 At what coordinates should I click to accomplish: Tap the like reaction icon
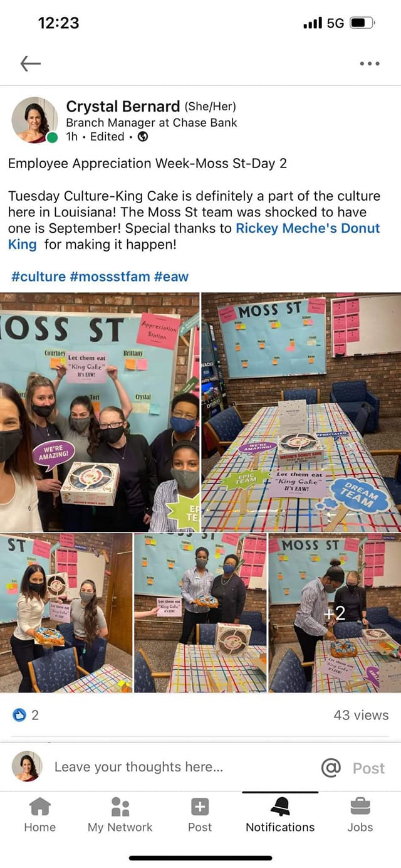pyautogui.click(x=20, y=715)
